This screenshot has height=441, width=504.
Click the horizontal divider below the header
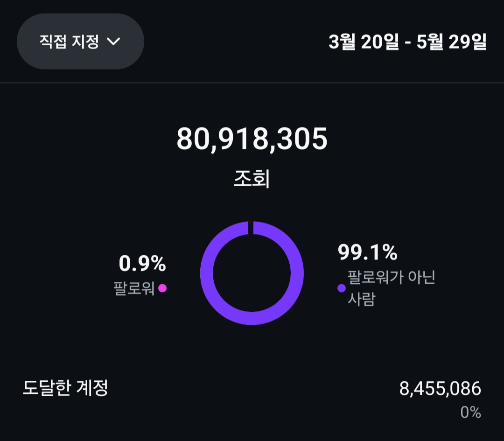[252, 83]
